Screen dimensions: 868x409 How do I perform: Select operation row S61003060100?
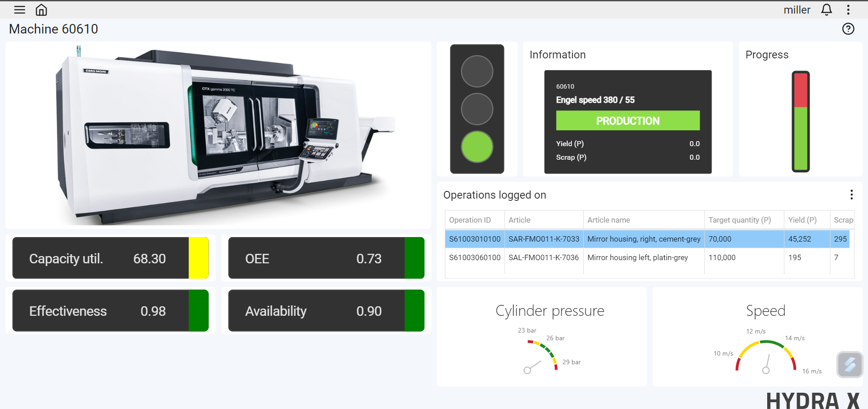pos(647,257)
